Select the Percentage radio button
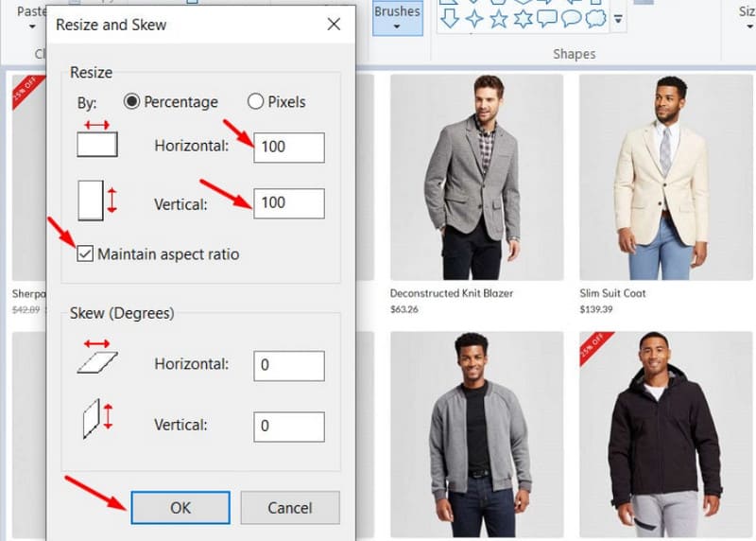 132,102
